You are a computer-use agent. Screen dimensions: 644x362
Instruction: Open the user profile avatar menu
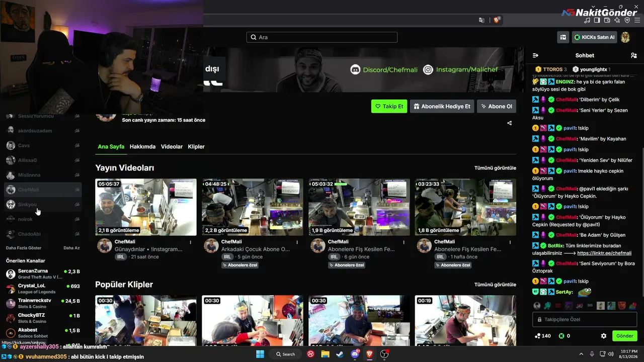[625, 37]
